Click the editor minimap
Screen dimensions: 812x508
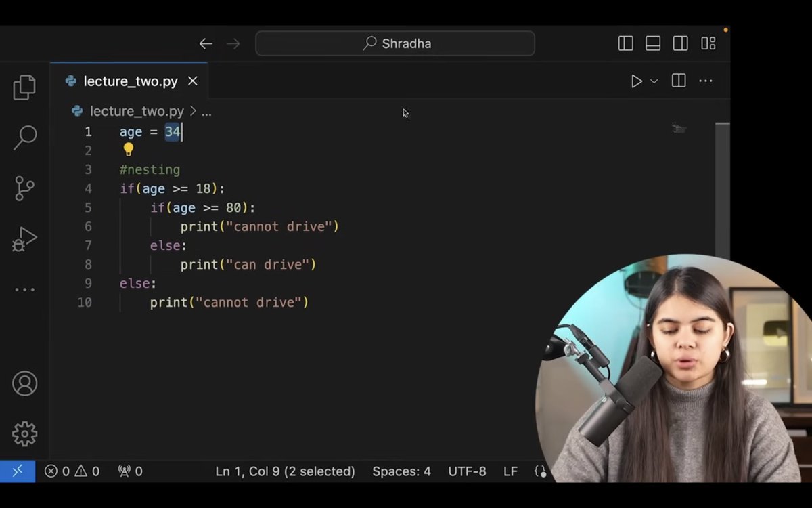(x=679, y=127)
